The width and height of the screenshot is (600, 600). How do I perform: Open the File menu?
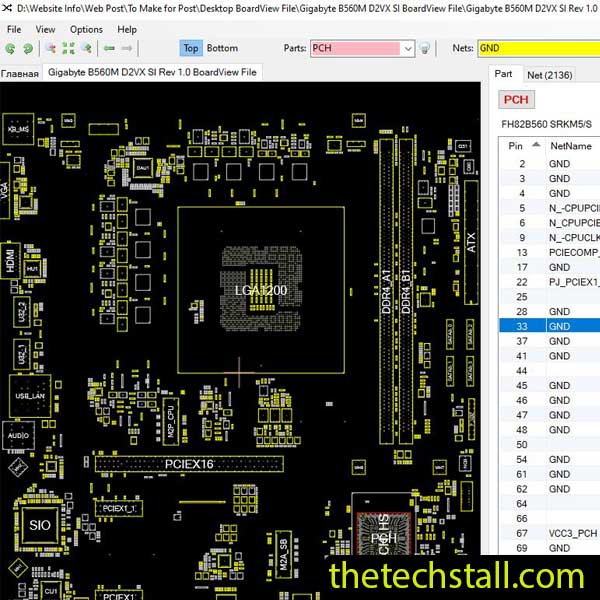click(x=14, y=29)
